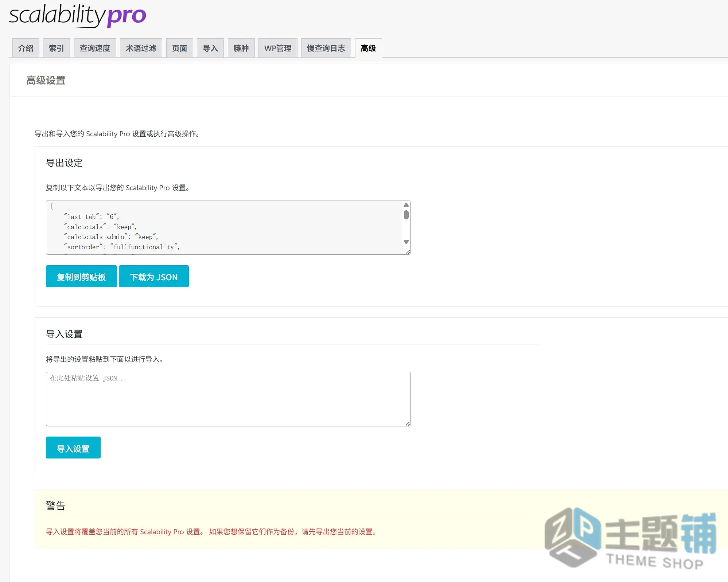This screenshot has height=582, width=728.
Task: Click the export textarea scrollbar thumb
Action: click(406, 215)
